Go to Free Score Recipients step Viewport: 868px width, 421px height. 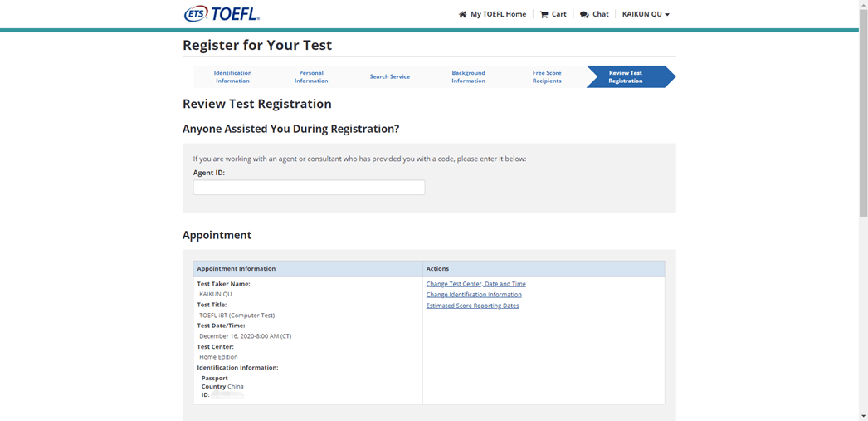[547, 76]
